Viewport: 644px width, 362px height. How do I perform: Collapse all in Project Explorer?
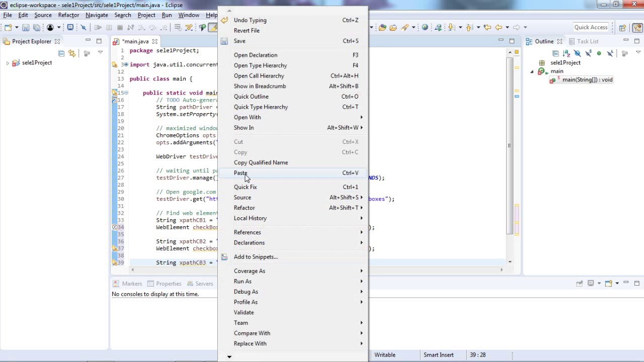tap(61, 53)
